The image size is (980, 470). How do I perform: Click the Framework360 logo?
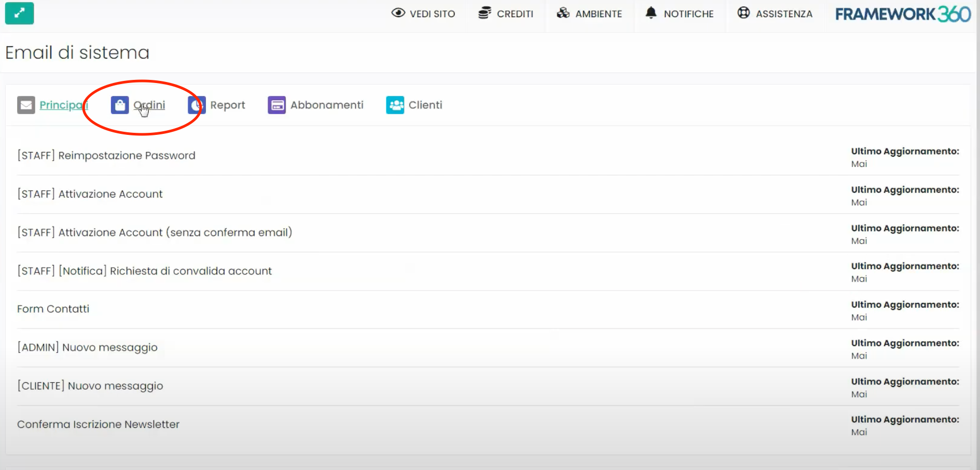click(902, 14)
